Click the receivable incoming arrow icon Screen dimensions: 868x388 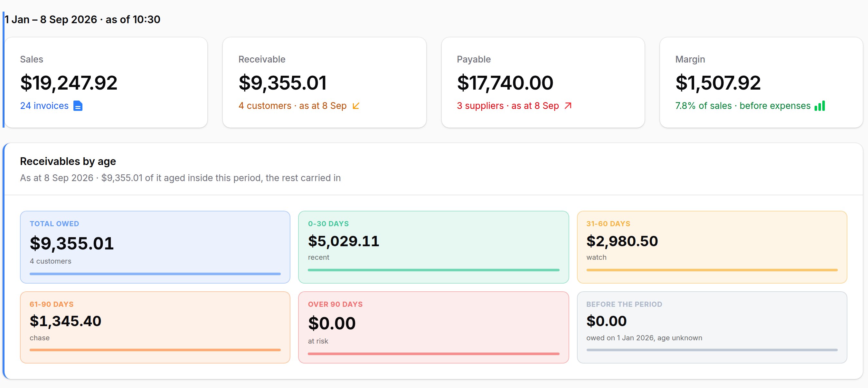pyautogui.click(x=356, y=106)
